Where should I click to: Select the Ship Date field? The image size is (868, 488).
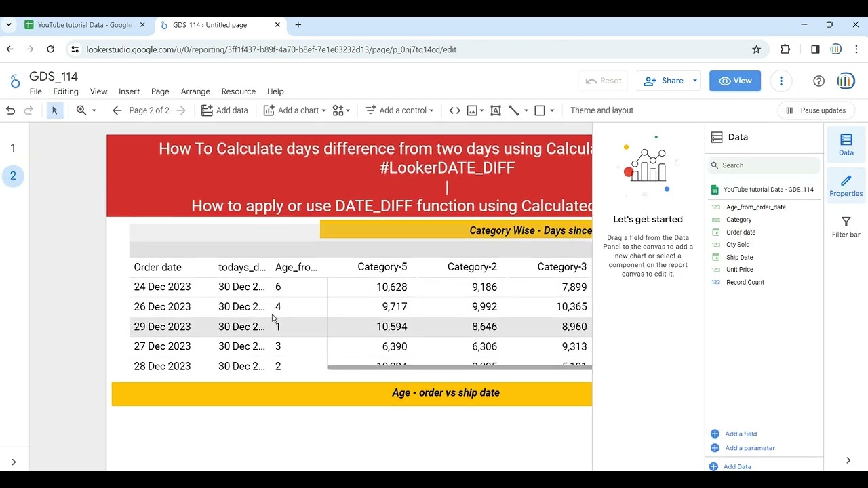(739, 258)
